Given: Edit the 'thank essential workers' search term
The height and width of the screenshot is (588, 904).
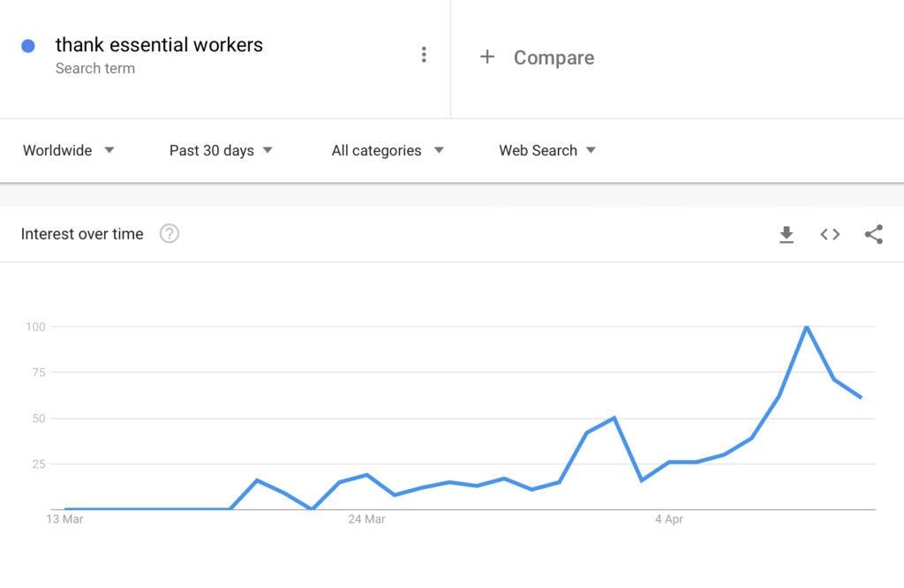Looking at the screenshot, I should [159, 45].
